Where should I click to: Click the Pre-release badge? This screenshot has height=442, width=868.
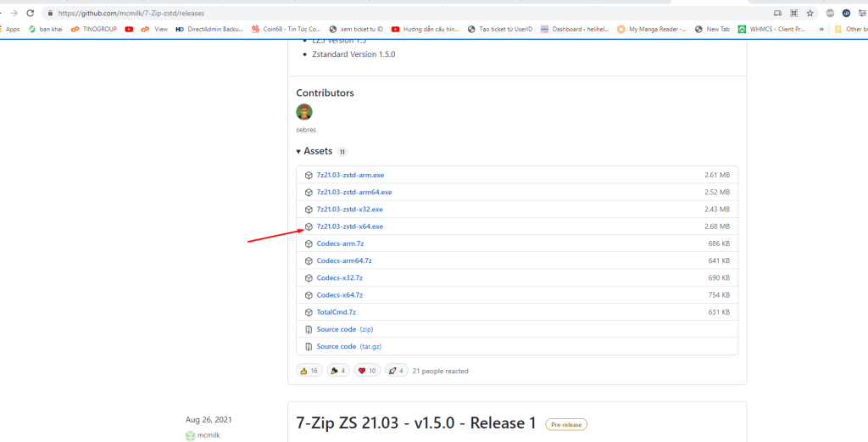pyautogui.click(x=566, y=425)
